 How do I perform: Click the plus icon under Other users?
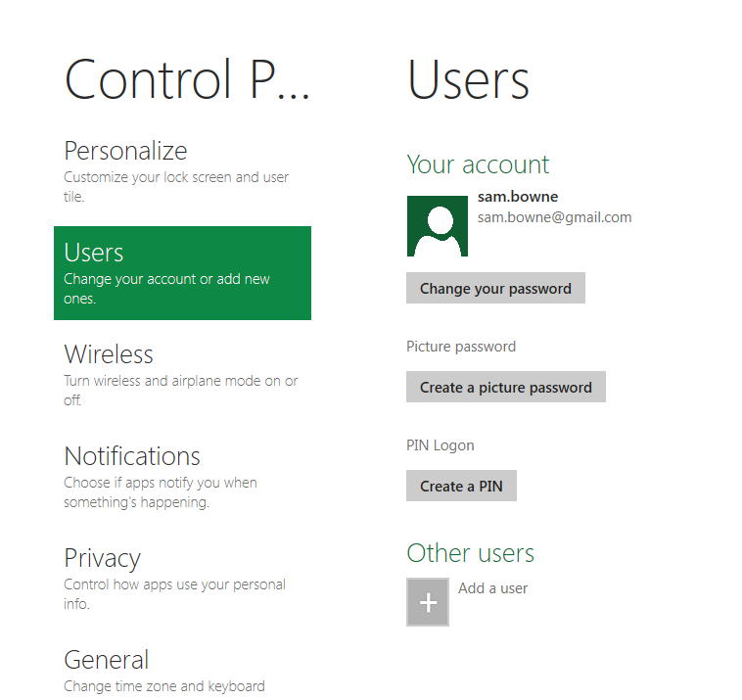pos(428,602)
